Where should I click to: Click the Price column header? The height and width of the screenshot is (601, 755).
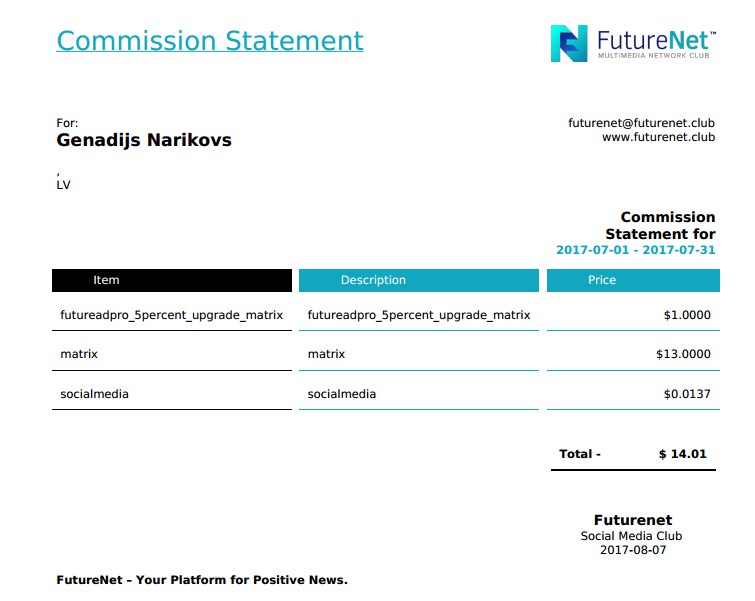click(631, 280)
